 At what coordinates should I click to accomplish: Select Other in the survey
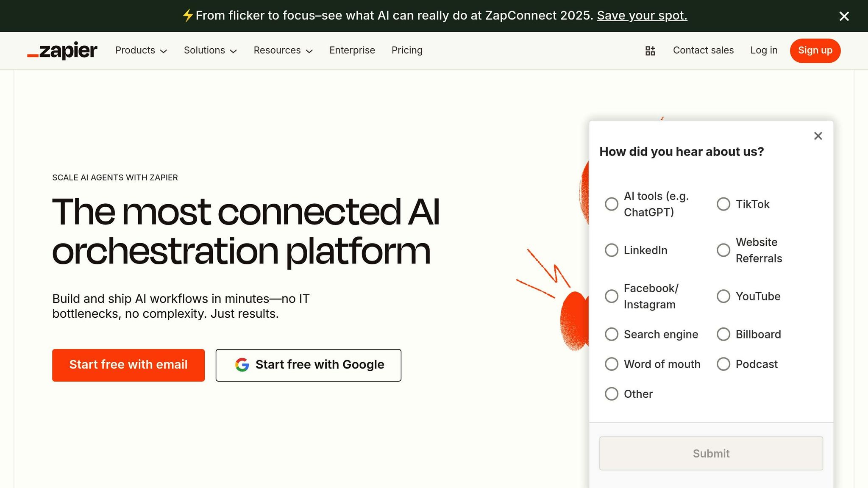coord(612,394)
